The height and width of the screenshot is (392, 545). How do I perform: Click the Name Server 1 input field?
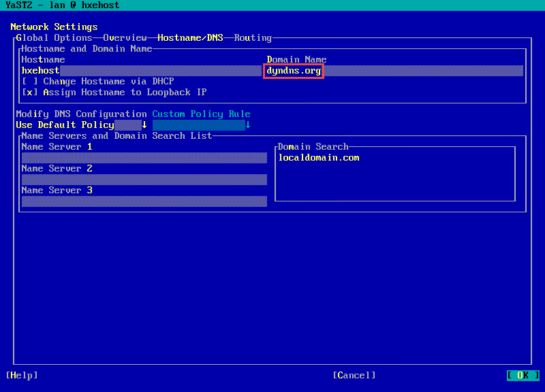144,158
